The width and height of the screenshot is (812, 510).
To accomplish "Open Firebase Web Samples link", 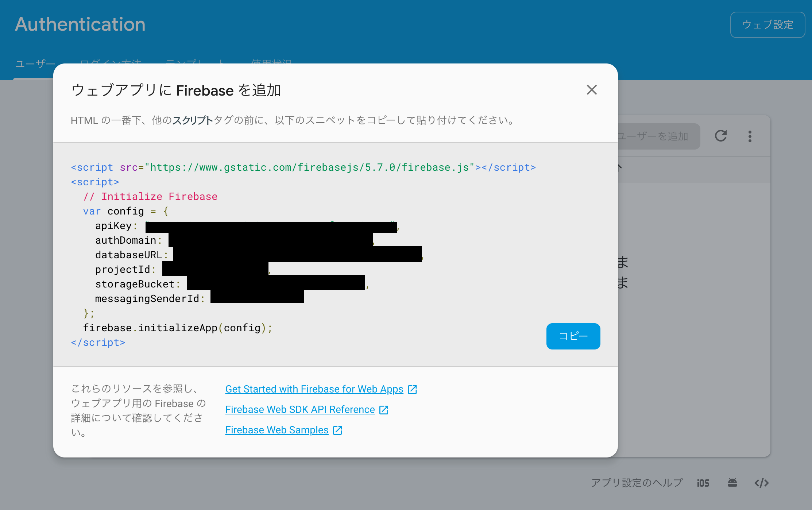I will 277,430.
